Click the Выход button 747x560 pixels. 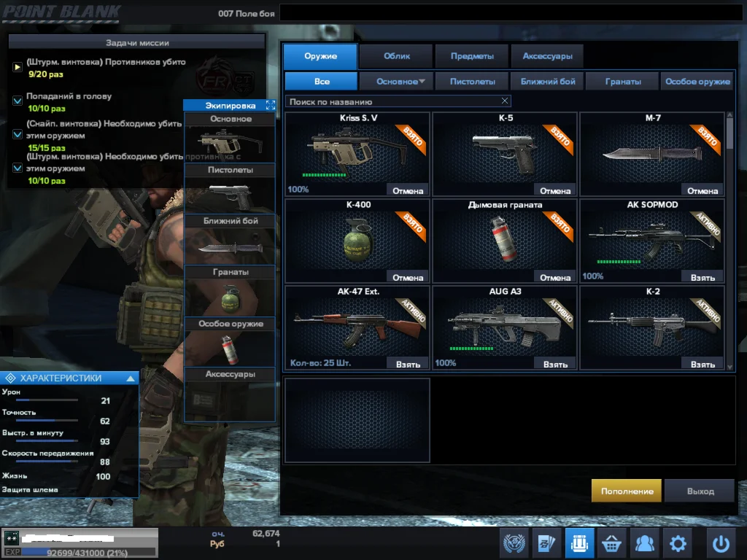coord(700,491)
